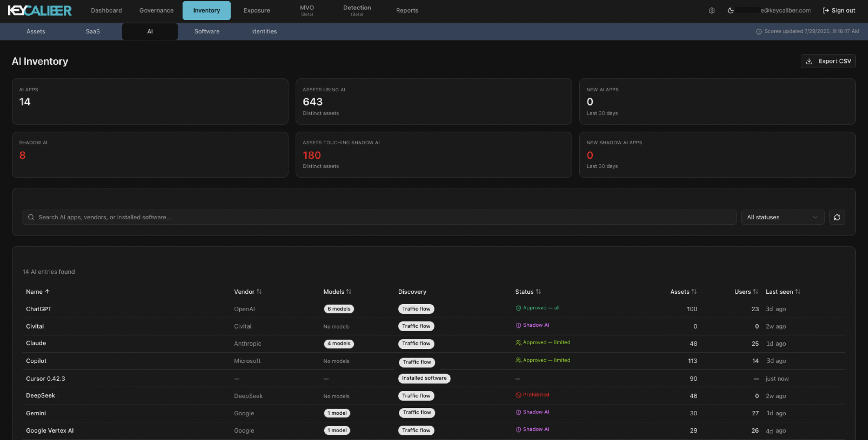Screen dimensions: 868x440
Task: Open the MVO Beta tab
Action: (x=307, y=10)
